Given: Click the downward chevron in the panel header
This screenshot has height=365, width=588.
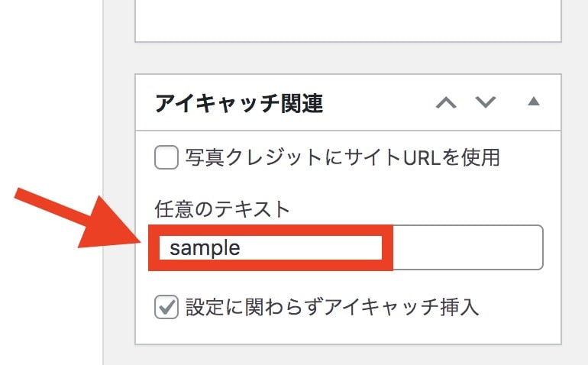Looking at the screenshot, I should (486, 102).
